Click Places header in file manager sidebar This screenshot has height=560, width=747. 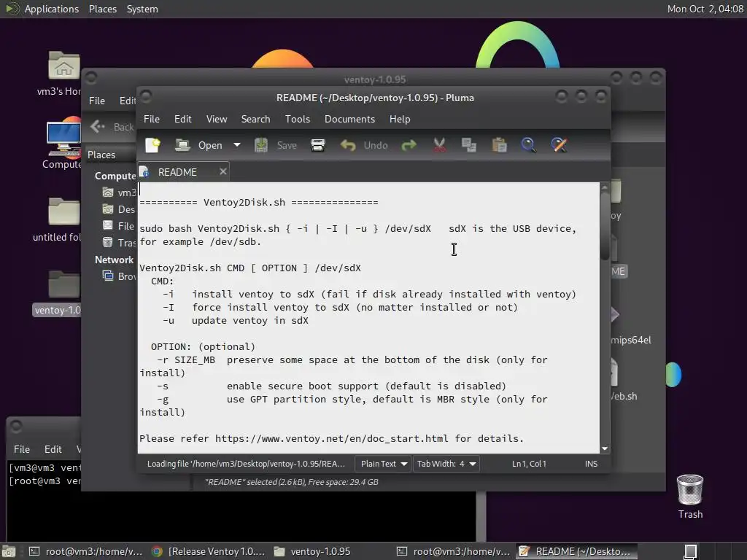tap(101, 155)
